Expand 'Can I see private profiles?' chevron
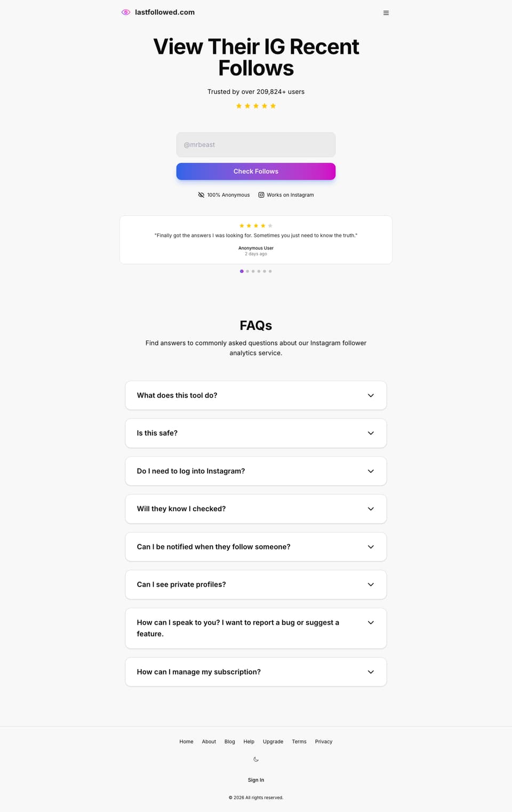 point(371,584)
